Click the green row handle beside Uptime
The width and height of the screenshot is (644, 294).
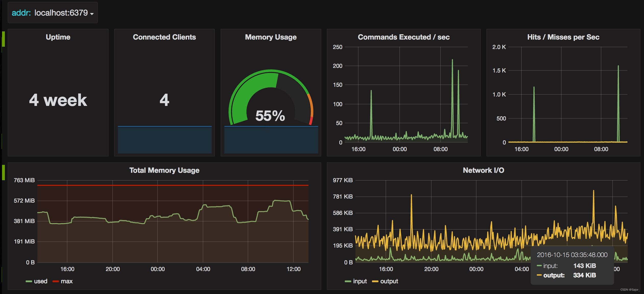tap(3, 39)
